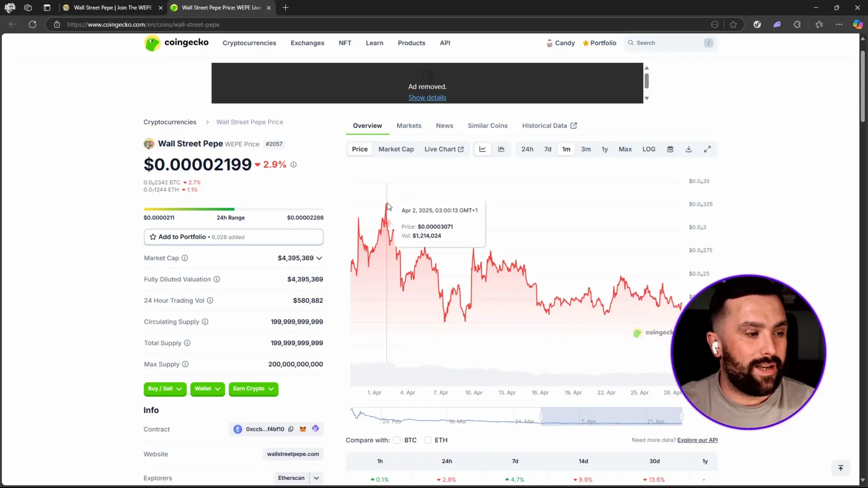This screenshot has height=488, width=868.
Task: Click the price change info icon
Action: point(293,164)
